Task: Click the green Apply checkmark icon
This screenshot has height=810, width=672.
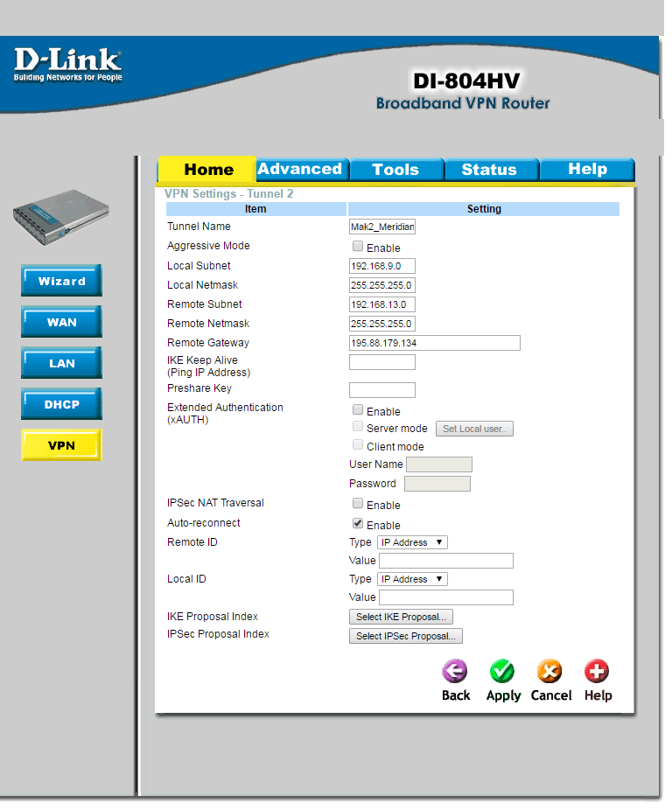Action: 502,672
